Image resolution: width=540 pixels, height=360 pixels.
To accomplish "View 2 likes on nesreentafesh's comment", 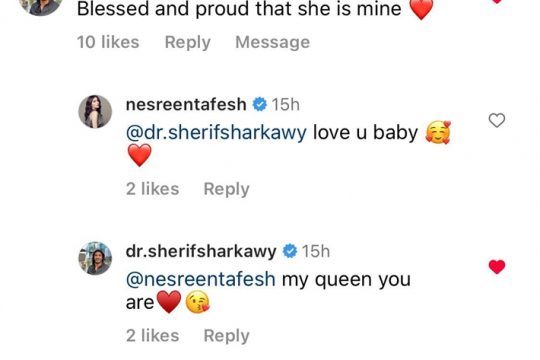I will [x=152, y=189].
